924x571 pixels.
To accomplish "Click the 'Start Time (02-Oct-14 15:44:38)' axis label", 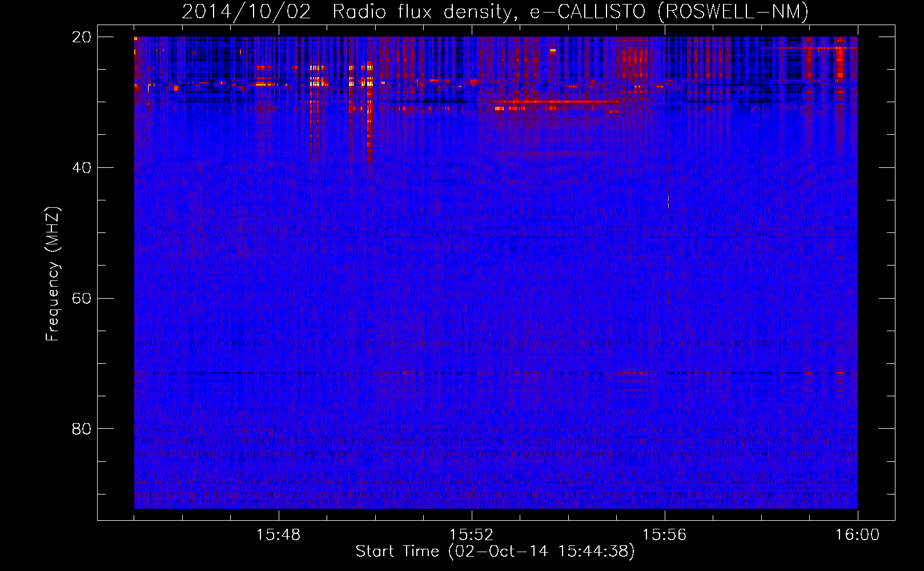I will pos(495,552).
